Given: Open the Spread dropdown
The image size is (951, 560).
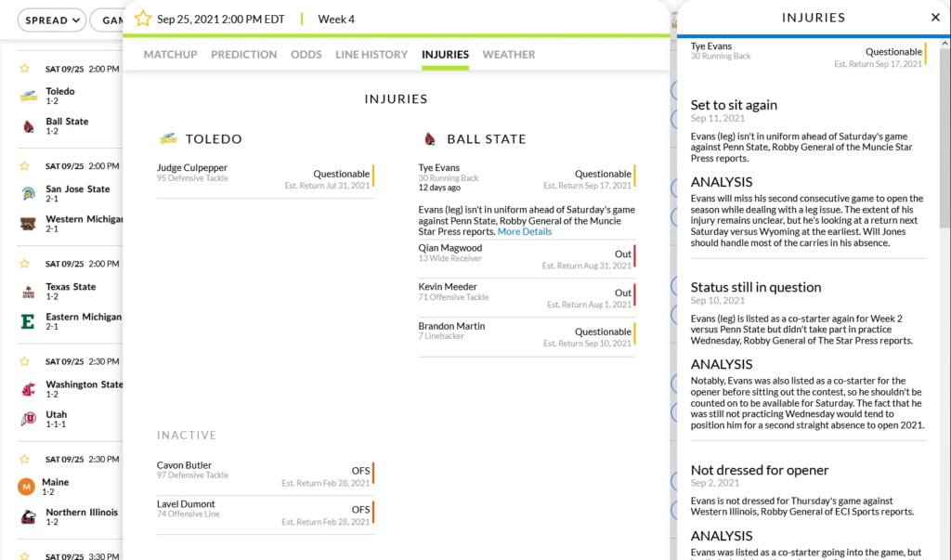Looking at the screenshot, I should [52, 20].
